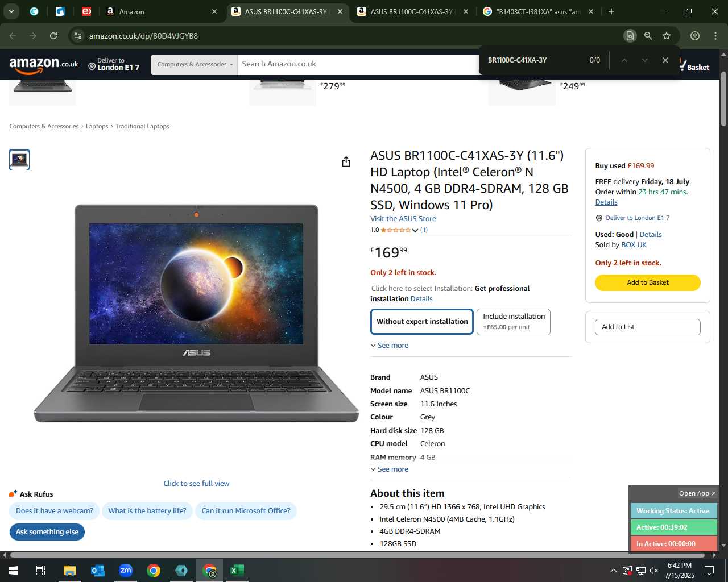Open Excel from taskbar

[x=237, y=571]
